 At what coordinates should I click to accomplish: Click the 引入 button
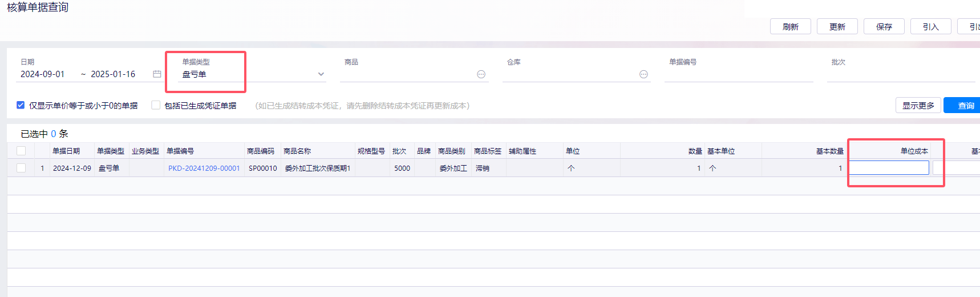(931, 27)
